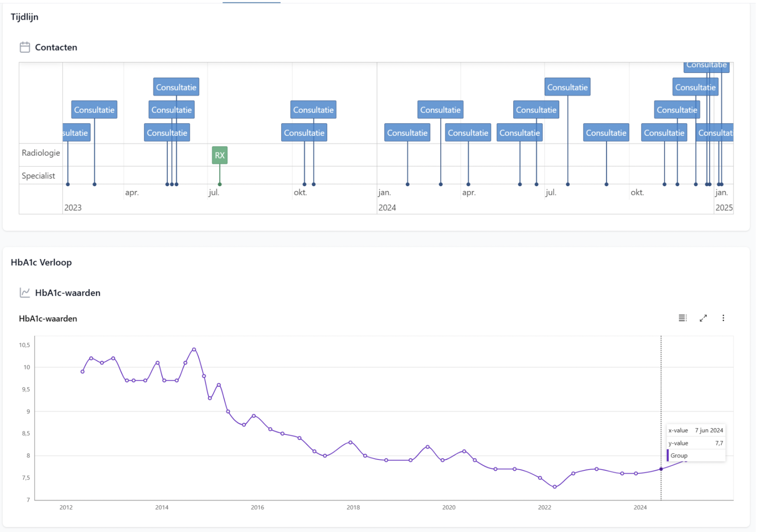Open the lowest Consultatie box in November 2024

664,132
